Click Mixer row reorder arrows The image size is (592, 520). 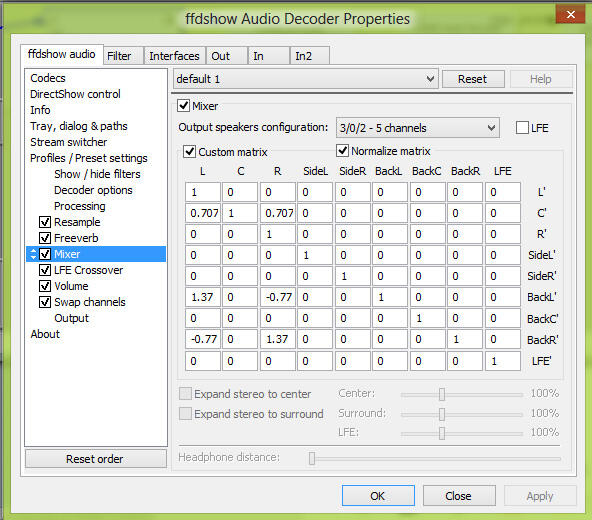click(33, 254)
